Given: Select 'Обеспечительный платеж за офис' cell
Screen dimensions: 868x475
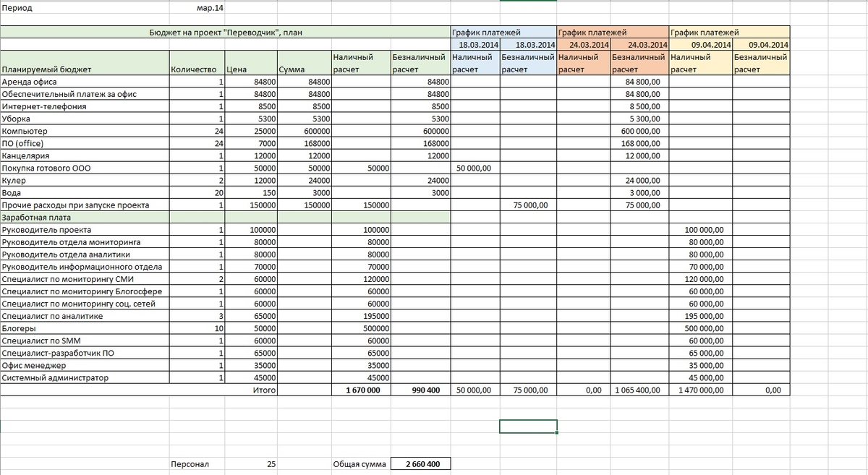Looking at the screenshot, I should point(85,94).
